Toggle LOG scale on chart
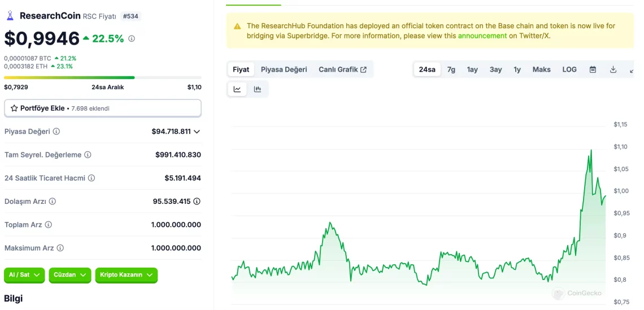Screen dimensions: 644x310 569,69
